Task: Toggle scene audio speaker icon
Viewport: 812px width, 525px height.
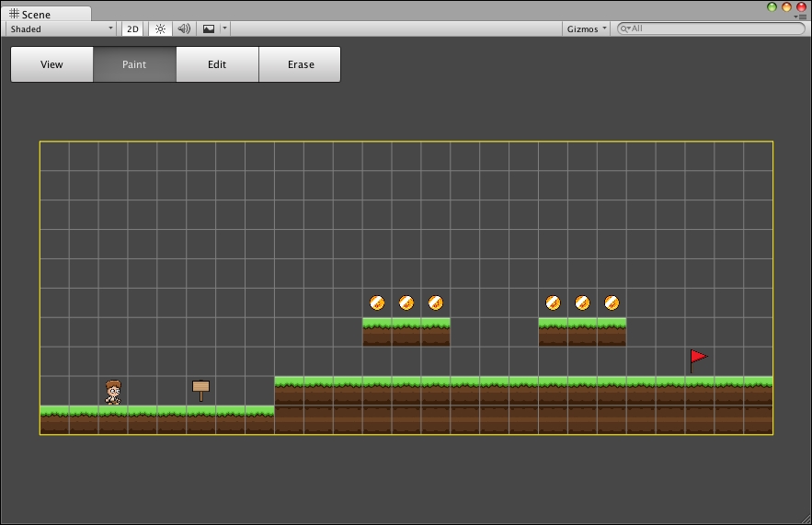Action: click(x=184, y=29)
